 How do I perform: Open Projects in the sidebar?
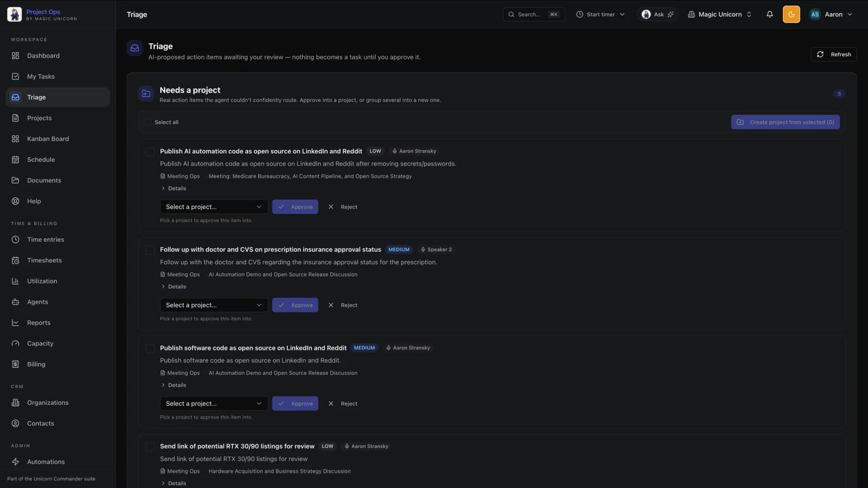click(x=57, y=118)
